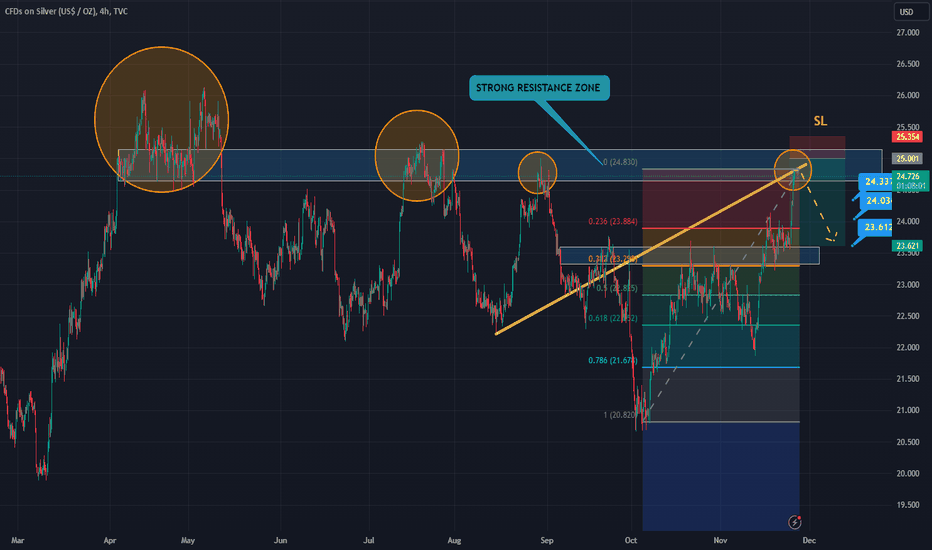The image size is (932, 550).
Task: Click the red 25.354 price label
Action: [907, 137]
